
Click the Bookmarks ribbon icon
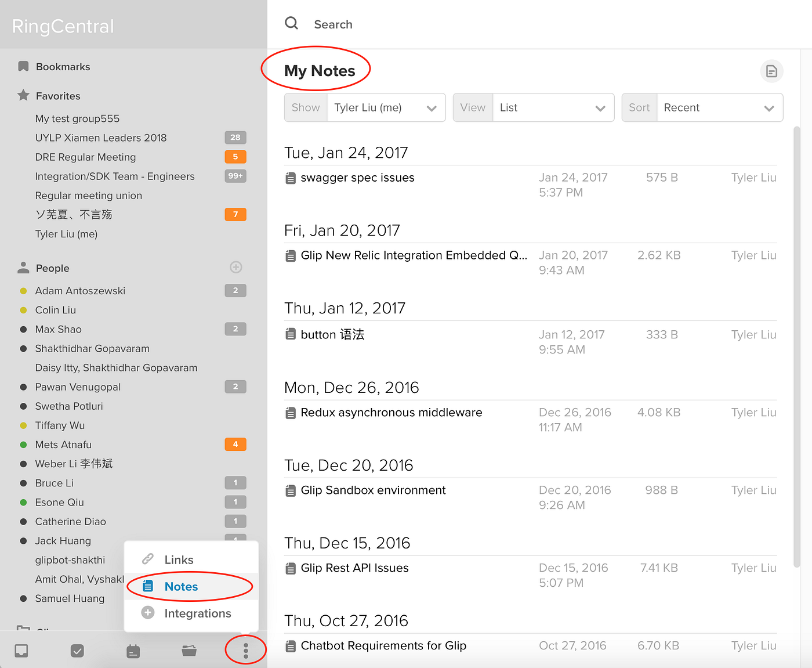pyautogui.click(x=23, y=66)
